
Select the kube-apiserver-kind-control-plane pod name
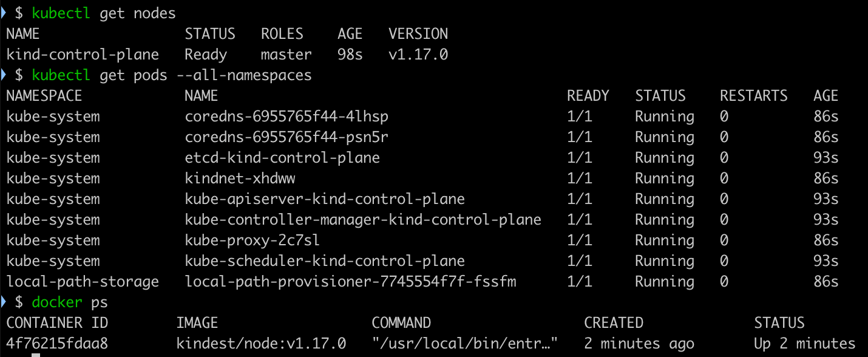click(x=325, y=199)
